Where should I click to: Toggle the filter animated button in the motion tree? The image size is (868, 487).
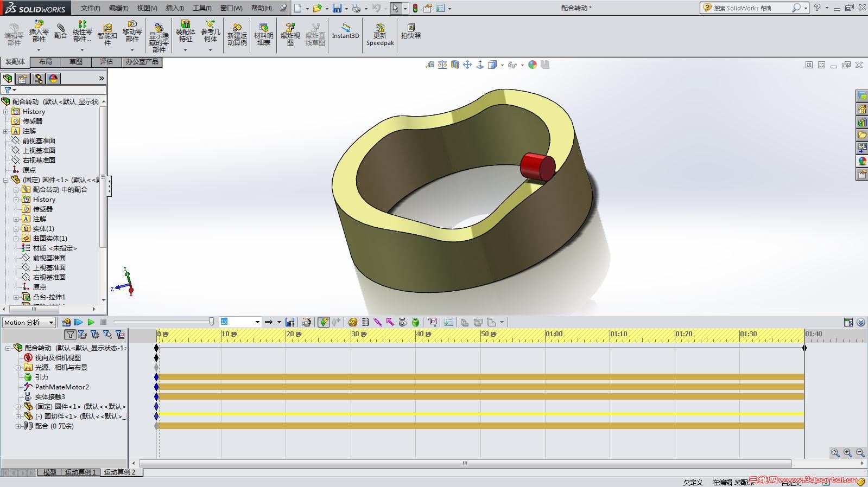click(83, 335)
